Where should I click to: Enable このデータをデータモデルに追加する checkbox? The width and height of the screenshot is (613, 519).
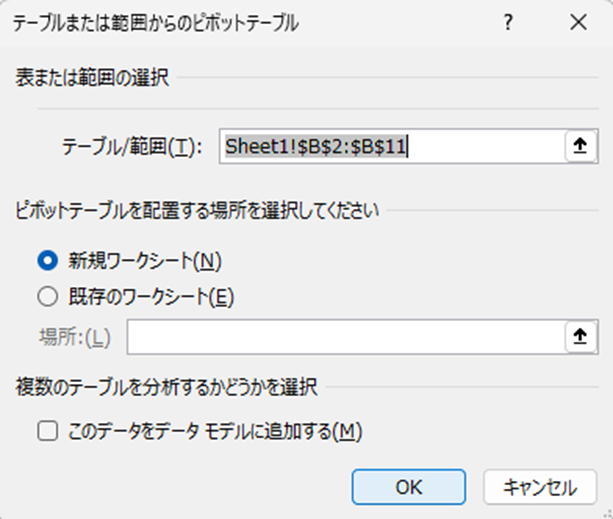click(x=46, y=431)
